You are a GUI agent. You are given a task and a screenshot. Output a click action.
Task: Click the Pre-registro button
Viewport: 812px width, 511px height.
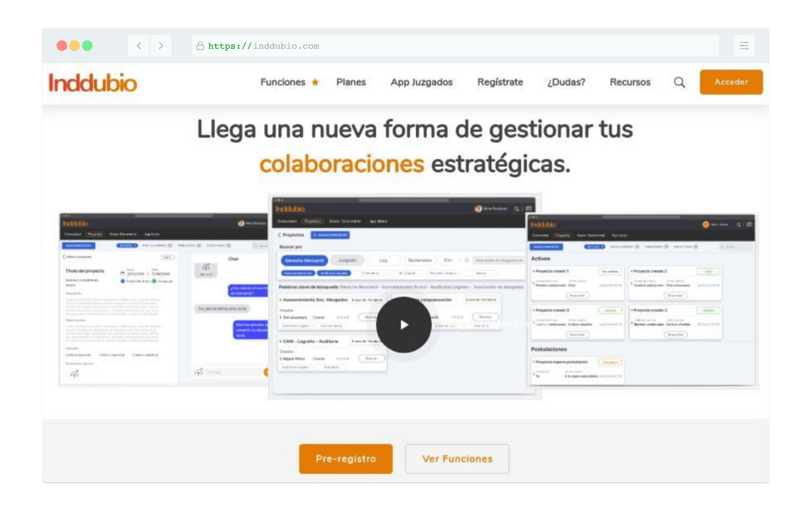(346, 459)
